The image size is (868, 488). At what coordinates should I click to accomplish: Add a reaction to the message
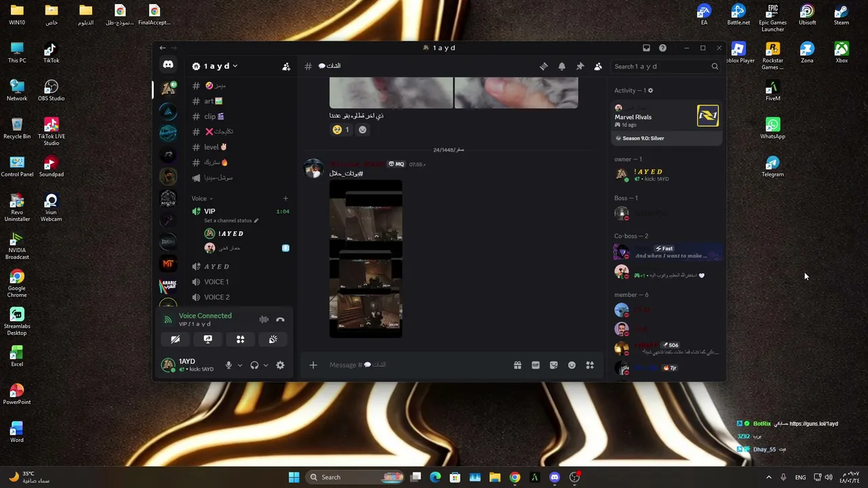362,130
